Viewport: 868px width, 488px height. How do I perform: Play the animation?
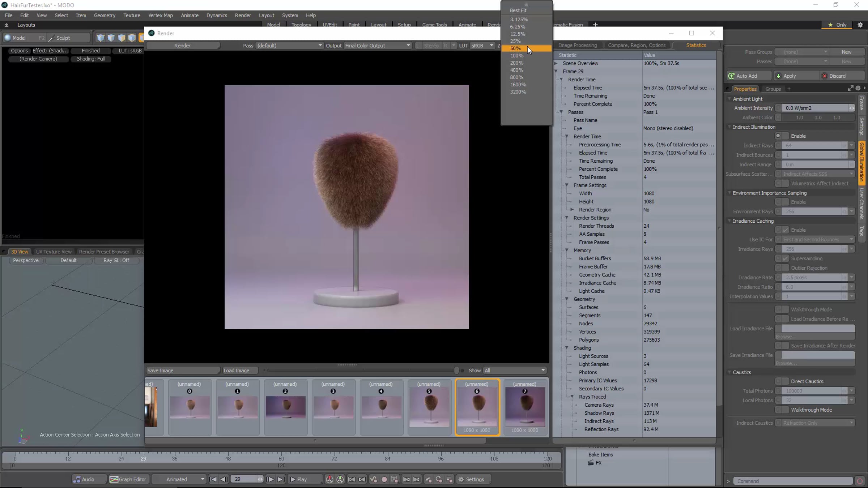pos(305,479)
